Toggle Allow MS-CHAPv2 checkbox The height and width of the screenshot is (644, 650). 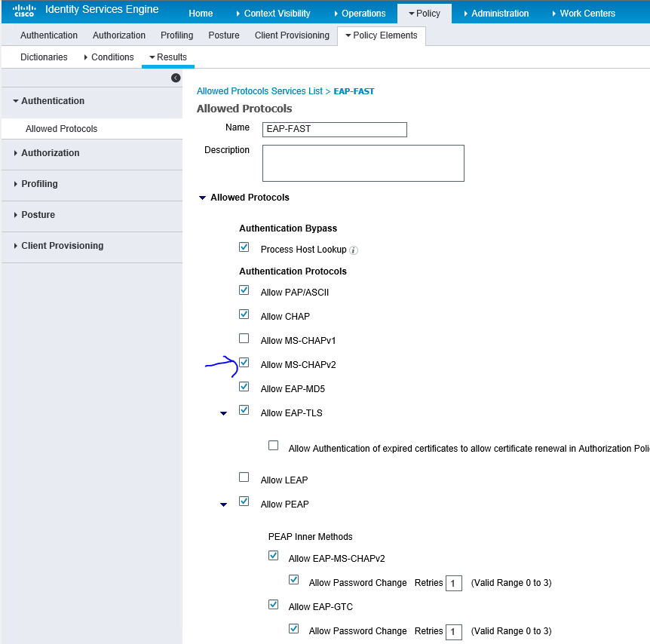pyautogui.click(x=244, y=363)
